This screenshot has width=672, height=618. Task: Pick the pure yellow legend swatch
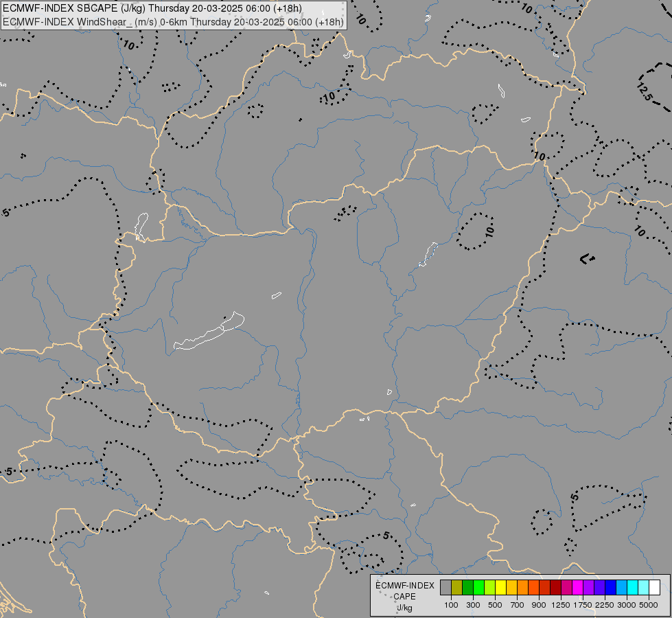(500, 588)
